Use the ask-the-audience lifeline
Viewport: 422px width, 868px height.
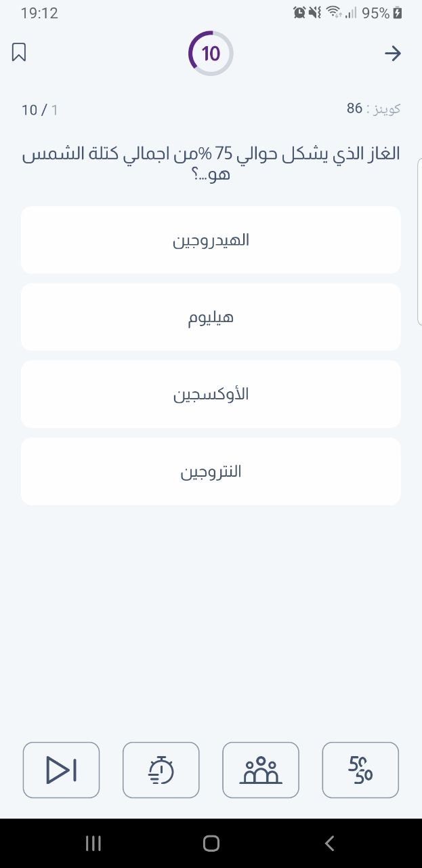pos(261,770)
